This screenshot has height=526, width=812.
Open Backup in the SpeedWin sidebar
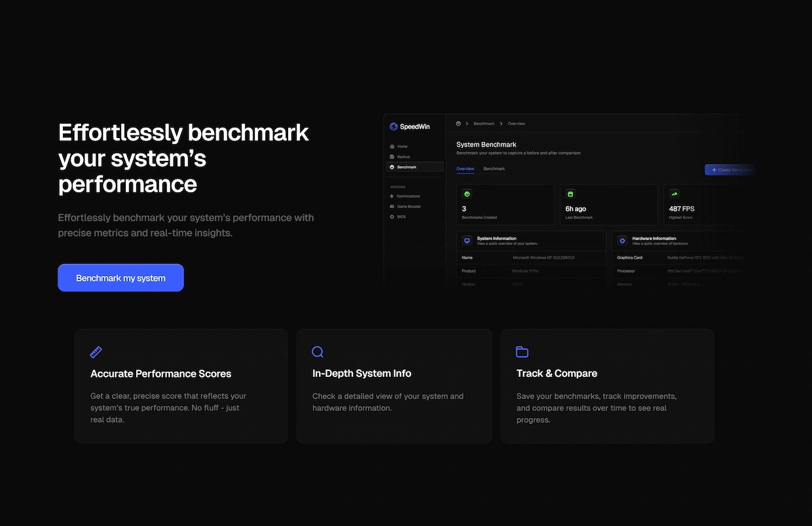click(403, 157)
